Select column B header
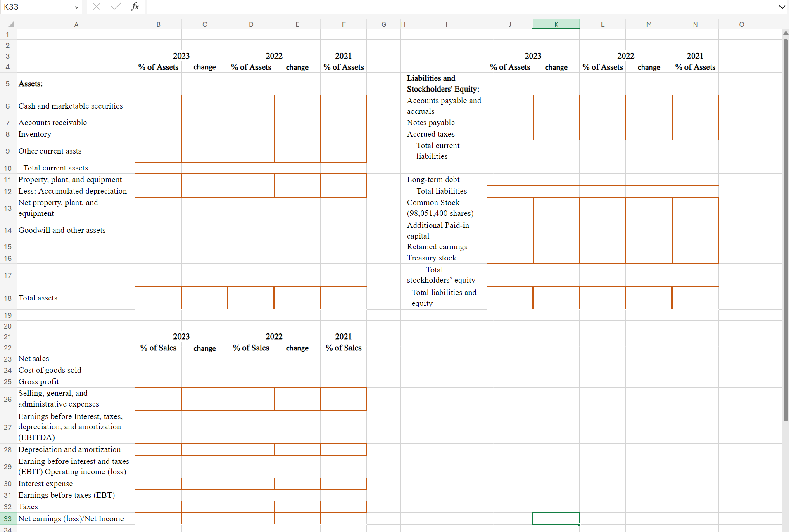The image size is (789, 532). tap(158, 24)
